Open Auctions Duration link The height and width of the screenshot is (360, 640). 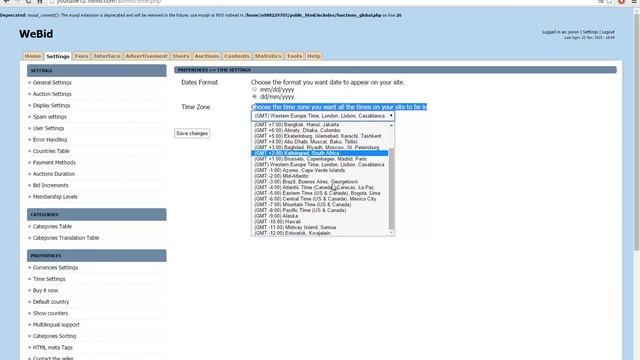click(53, 174)
